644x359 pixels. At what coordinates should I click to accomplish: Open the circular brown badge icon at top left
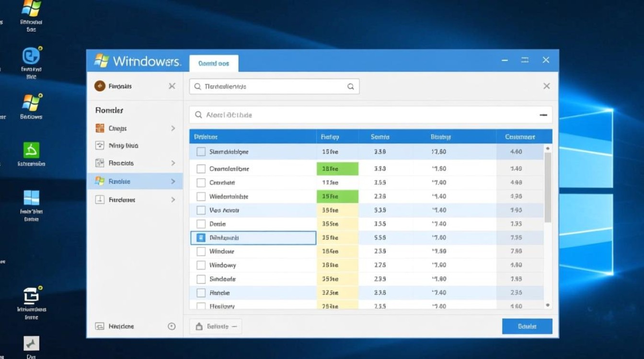coord(100,86)
